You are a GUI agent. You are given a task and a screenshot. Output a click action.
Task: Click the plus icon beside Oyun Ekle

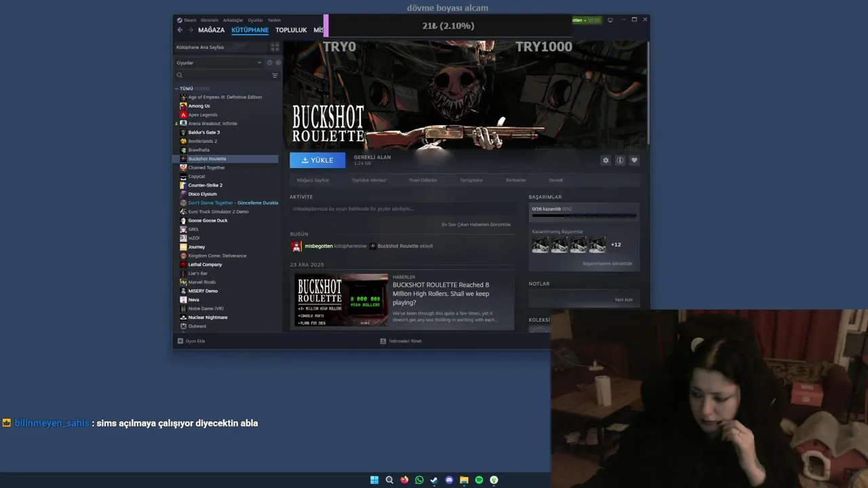pos(180,341)
